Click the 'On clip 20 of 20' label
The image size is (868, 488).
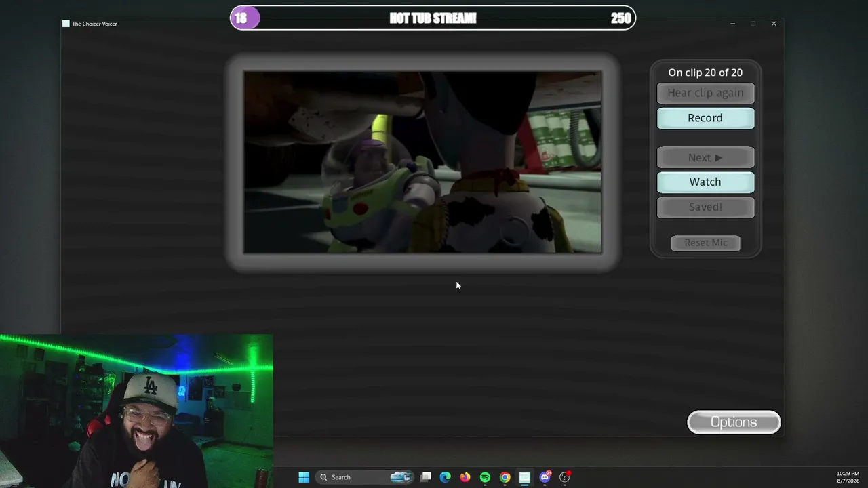705,73
